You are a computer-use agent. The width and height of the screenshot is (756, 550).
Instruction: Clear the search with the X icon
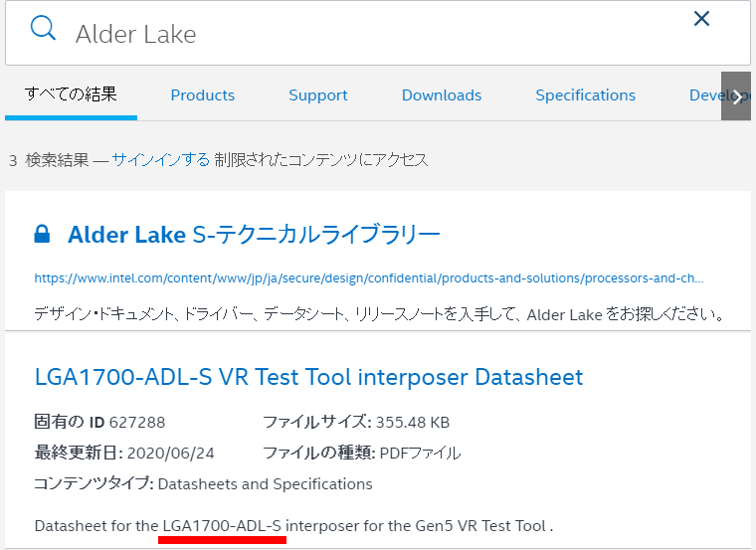[x=701, y=19]
